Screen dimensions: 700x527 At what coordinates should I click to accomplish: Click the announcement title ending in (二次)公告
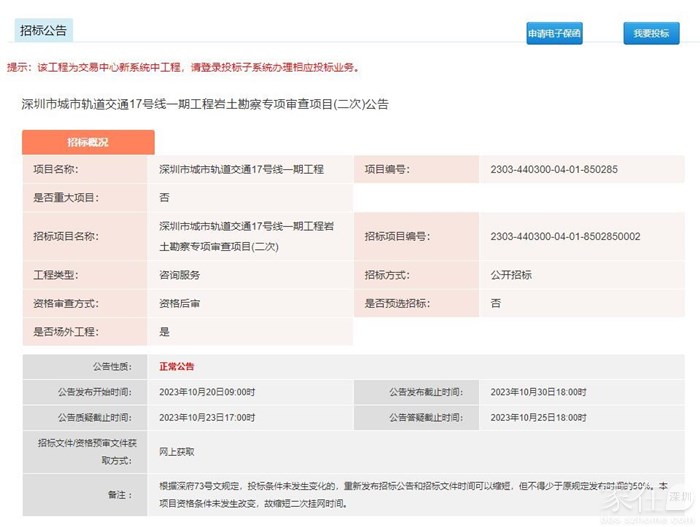coord(205,104)
